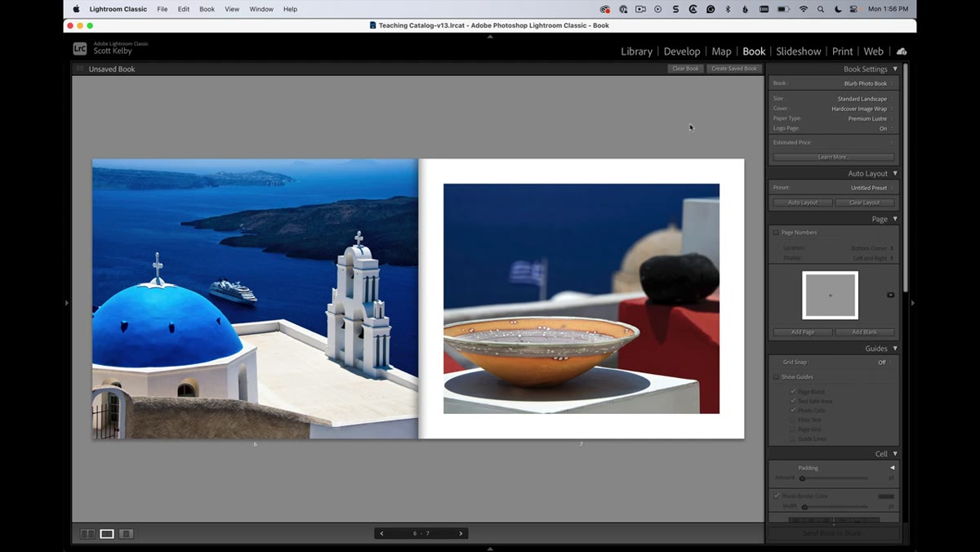
Task: Click the flame menu bar icon
Action: 746,9
